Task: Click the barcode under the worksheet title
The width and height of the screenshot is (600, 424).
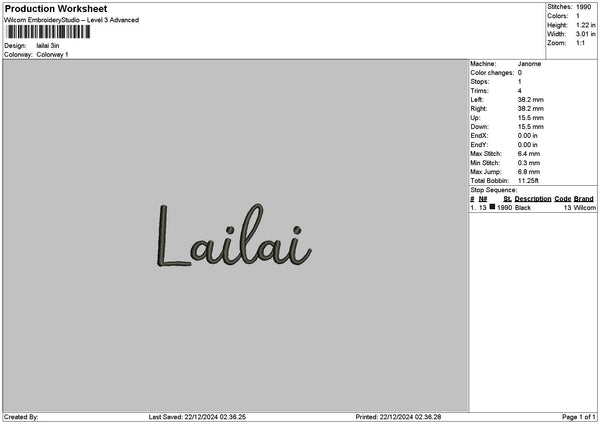Action: (x=48, y=32)
